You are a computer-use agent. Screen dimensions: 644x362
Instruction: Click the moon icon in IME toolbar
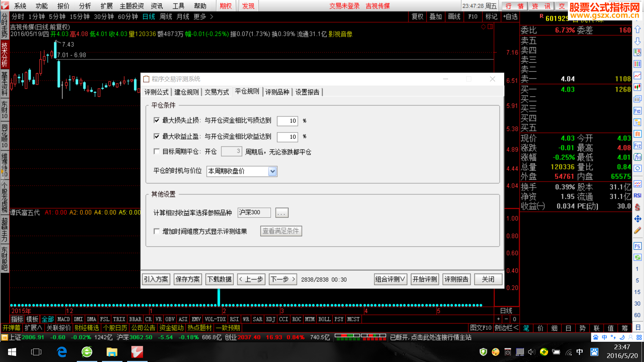tap(622, 337)
